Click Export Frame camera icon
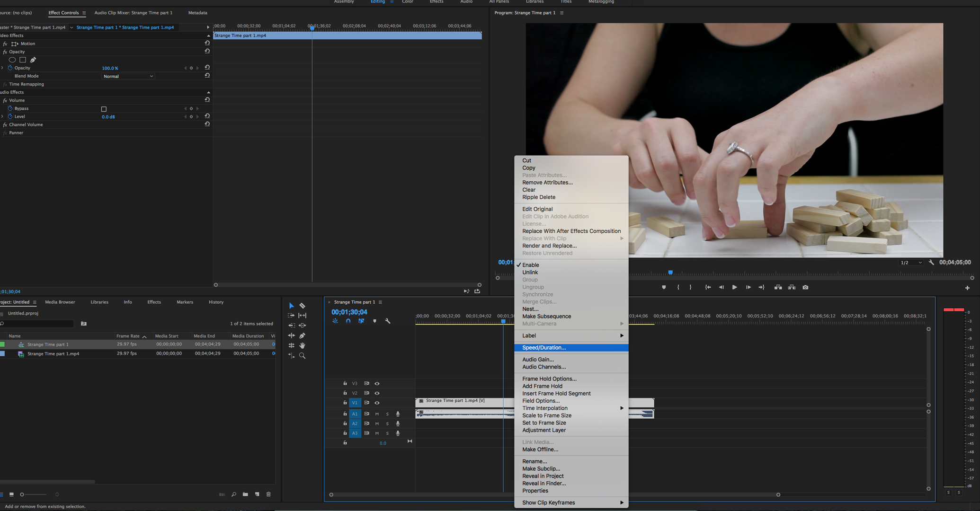The width and height of the screenshot is (980, 511). (805, 287)
